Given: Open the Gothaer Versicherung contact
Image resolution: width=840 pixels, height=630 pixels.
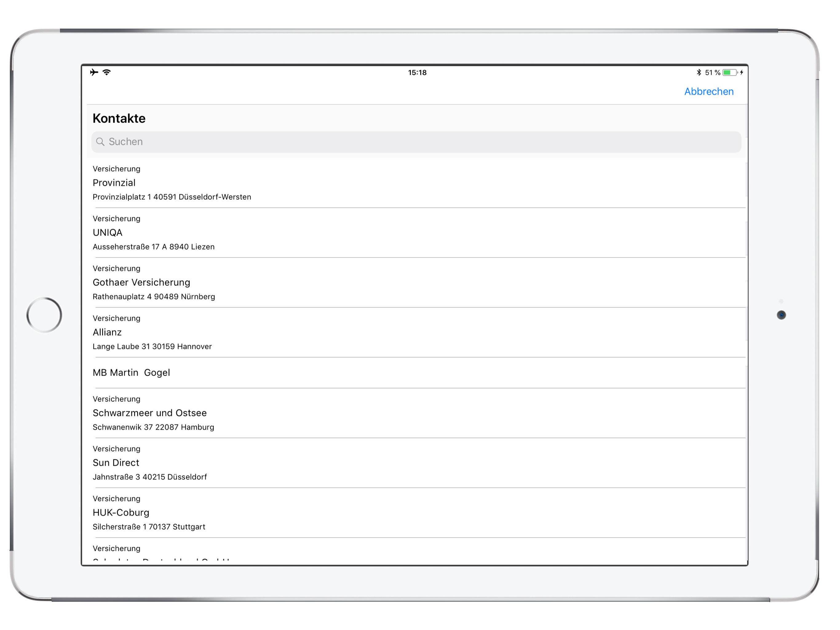Looking at the screenshot, I should [417, 282].
